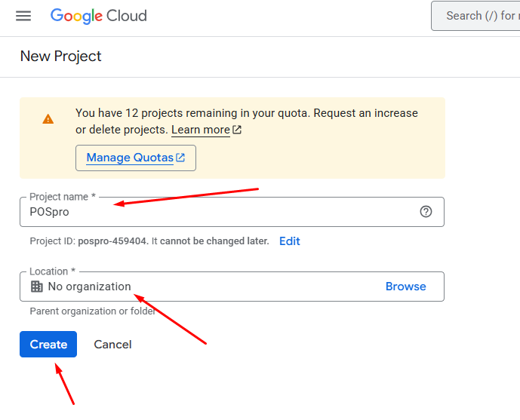The image size is (520, 420).
Task: Open the Learn more link
Action: pyautogui.click(x=201, y=130)
